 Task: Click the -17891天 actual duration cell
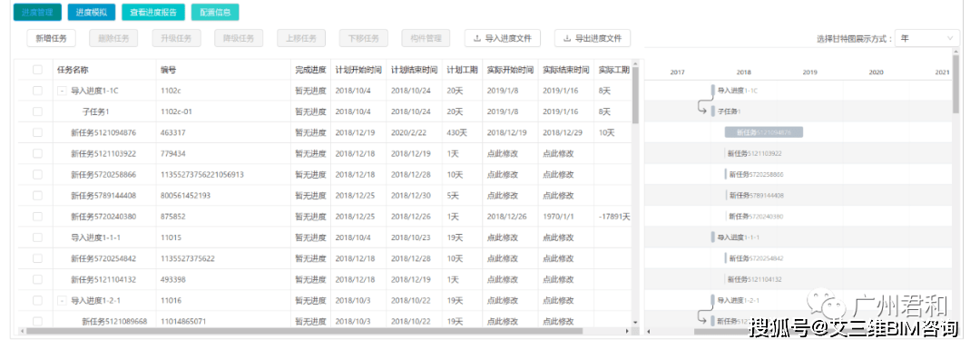(613, 217)
